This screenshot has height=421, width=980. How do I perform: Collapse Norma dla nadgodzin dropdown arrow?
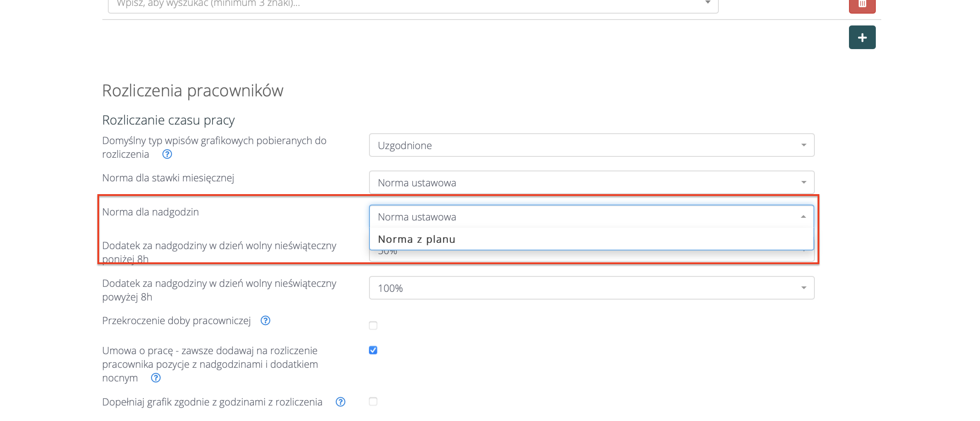pos(803,217)
